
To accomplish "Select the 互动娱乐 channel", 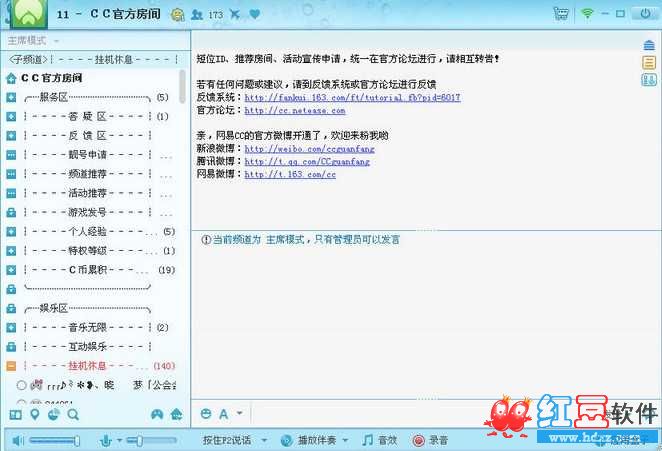I will pos(88,347).
